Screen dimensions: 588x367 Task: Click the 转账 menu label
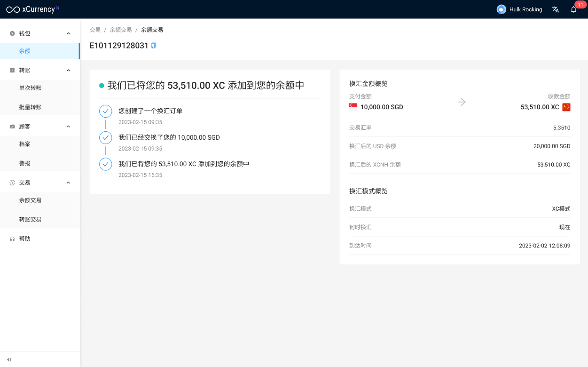24,70
